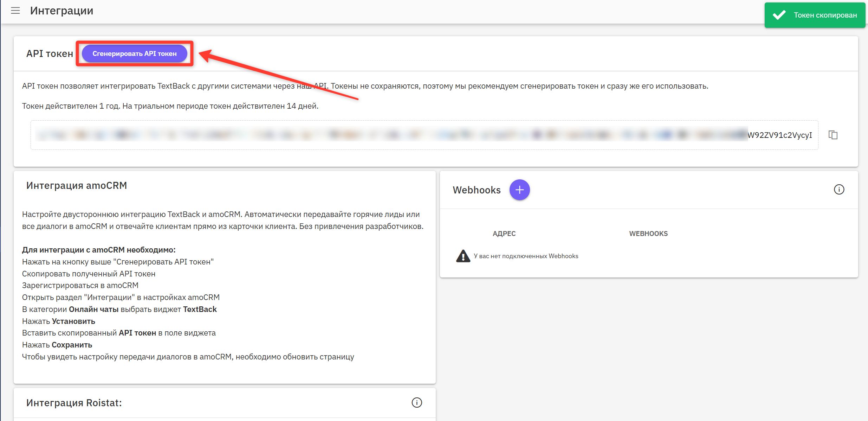868x421 pixels.
Task: Click the "API токен" section heading
Action: pos(50,53)
